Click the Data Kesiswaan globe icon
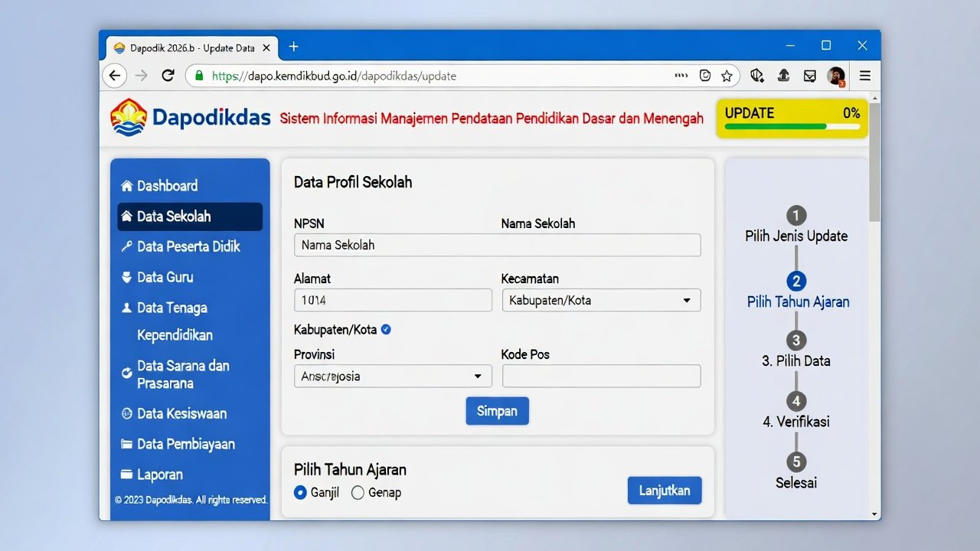This screenshot has width=980, height=551. click(127, 413)
